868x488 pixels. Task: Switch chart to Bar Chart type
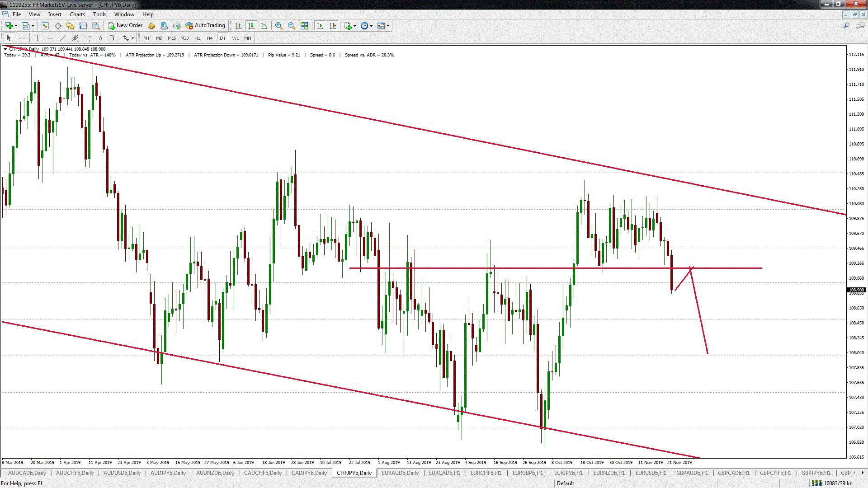(x=239, y=26)
